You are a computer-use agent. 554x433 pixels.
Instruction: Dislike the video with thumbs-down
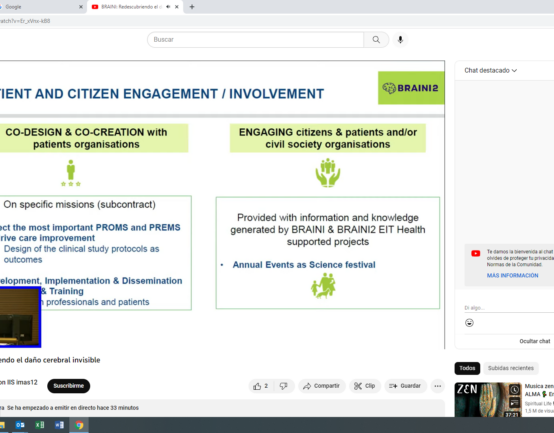284,386
